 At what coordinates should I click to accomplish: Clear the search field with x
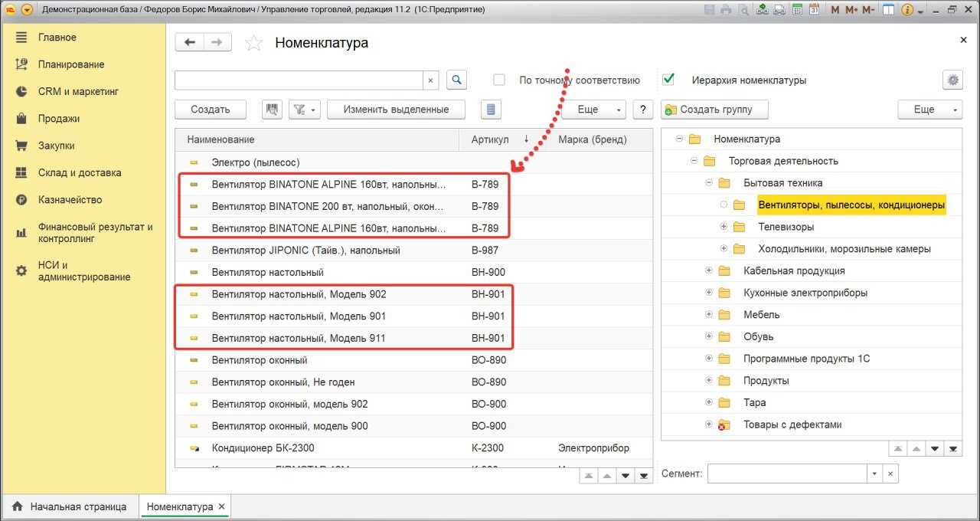(x=430, y=80)
